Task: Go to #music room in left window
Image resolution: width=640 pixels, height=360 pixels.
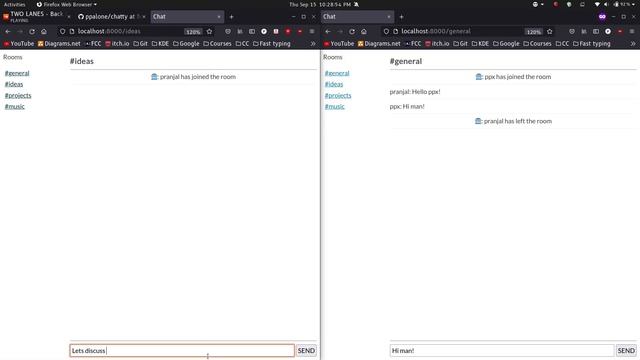Action: pyautogui.click(x=15, y=106)
